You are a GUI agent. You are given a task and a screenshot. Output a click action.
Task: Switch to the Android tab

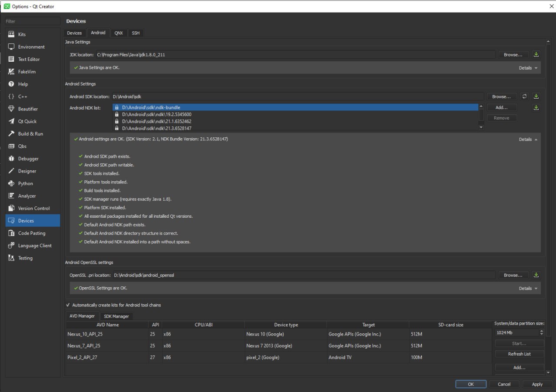(x=98, y=33)
